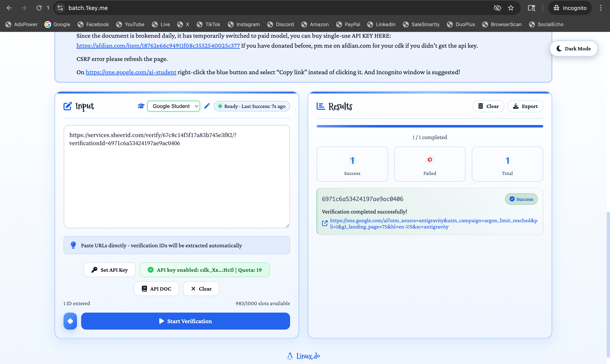This screenshot has width=610, height=364.
Task: Open the Incognito profile menu
Action: click(570, 8)
